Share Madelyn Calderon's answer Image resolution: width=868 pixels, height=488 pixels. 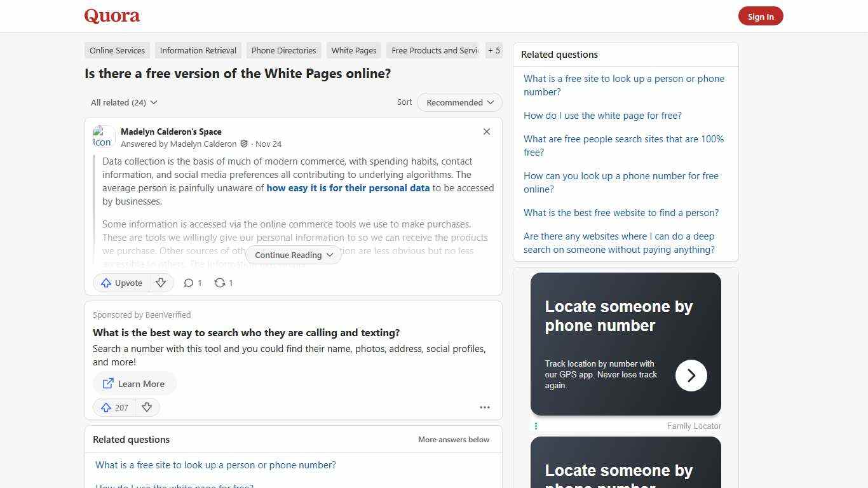point(223,283)
